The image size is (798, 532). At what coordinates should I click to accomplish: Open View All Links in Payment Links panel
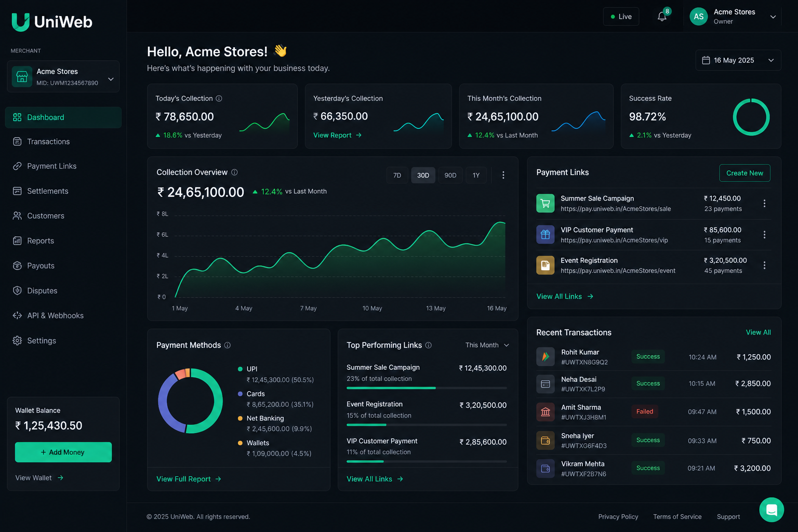[x=565, y=296]
